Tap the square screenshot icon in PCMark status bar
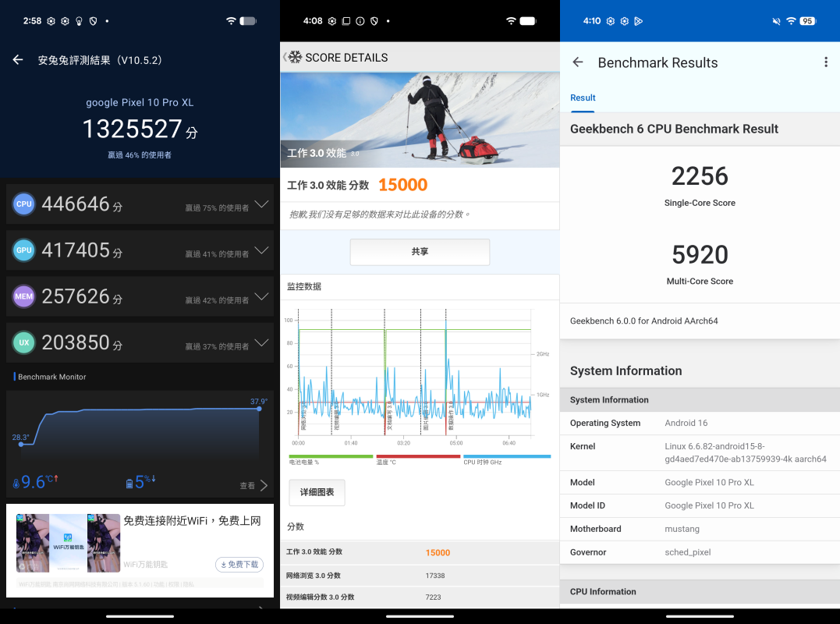 point(346,21)
